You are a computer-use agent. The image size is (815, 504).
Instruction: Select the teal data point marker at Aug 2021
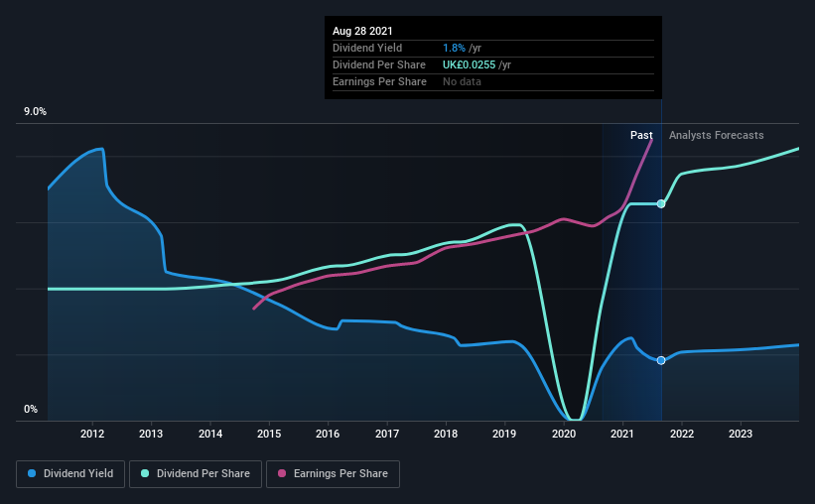(x=660, y=203)
